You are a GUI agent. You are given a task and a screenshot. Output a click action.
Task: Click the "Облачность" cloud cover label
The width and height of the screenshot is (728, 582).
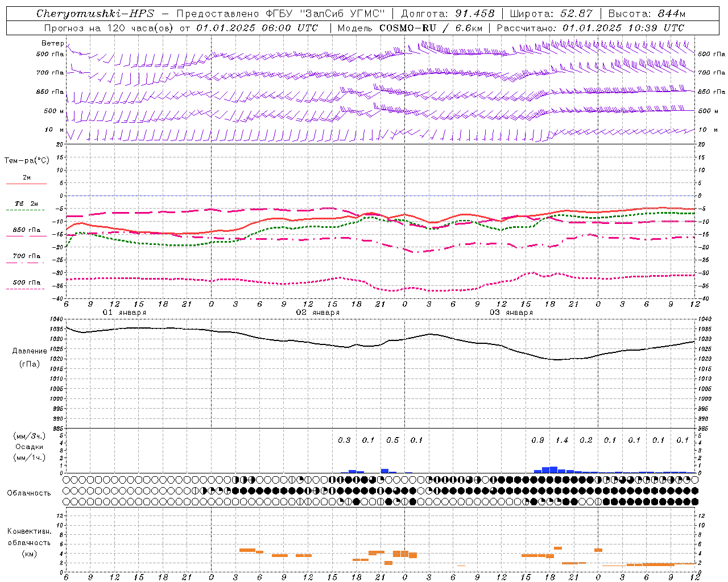pos(29,493)
